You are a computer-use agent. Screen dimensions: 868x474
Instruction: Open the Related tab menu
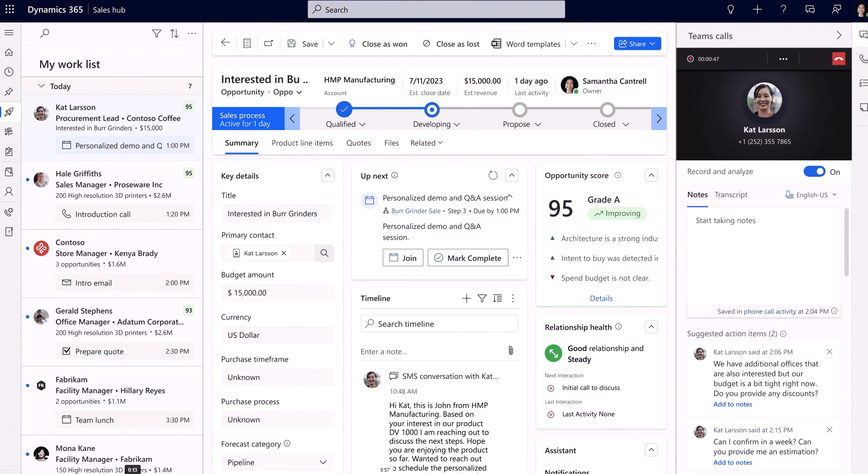click(426, 143)
